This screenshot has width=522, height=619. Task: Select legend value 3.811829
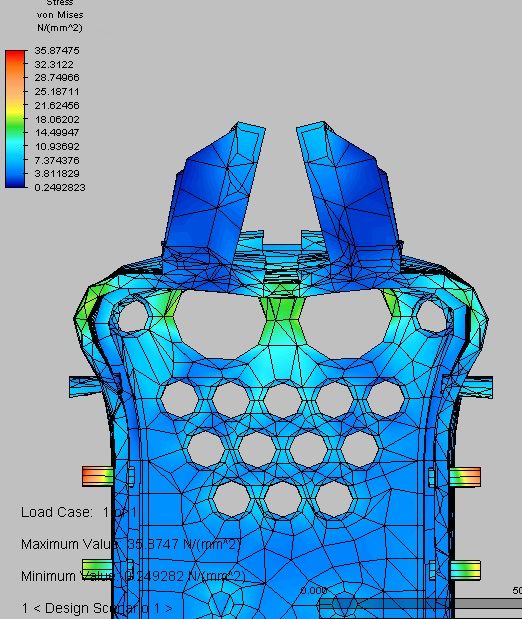pyautogui.click(x=57, y=174)
